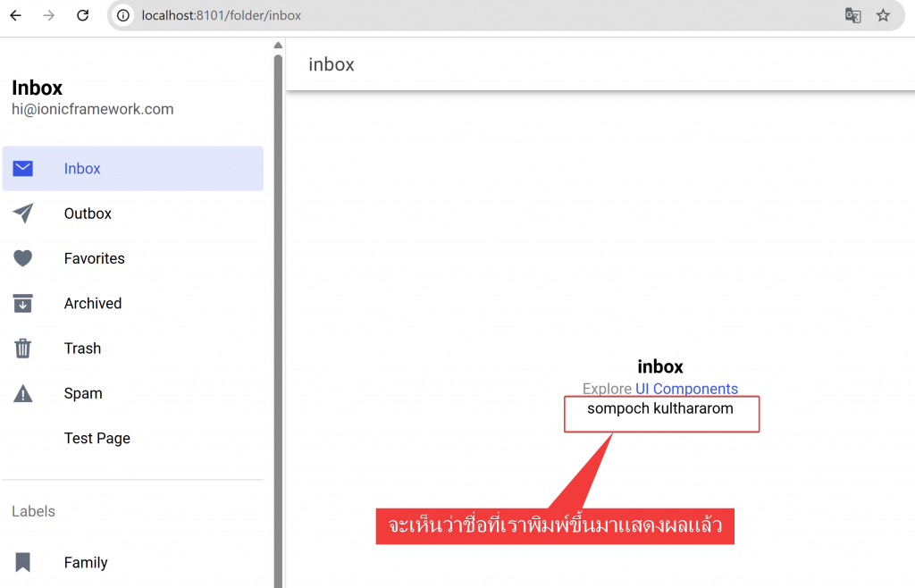Open the Favorites folder
The width and height of the screenshot is (915, 588).
click(x=94, y=258)
